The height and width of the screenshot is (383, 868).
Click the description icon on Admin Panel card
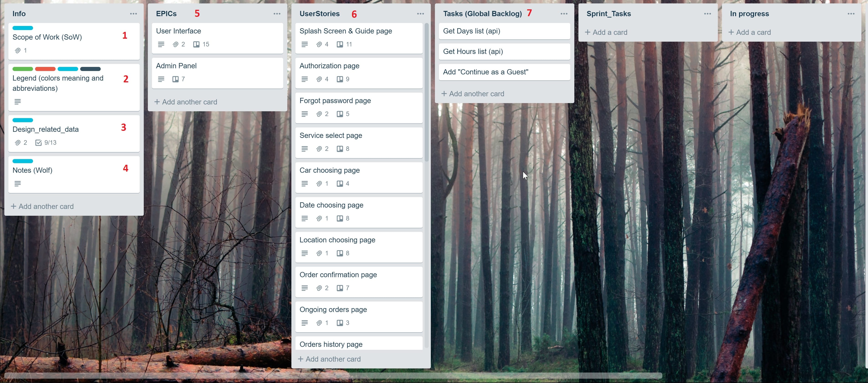pos(161,79)
